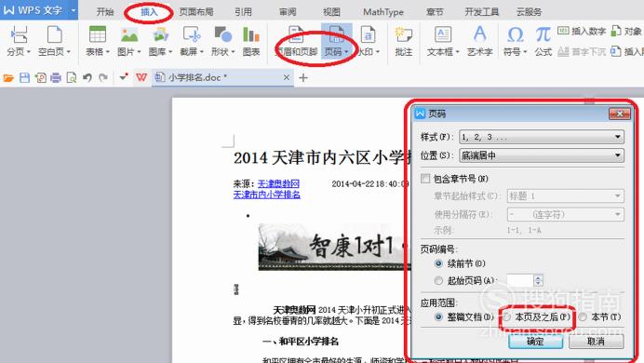Select 起始页码 radio button
Viewport: 644px width, 363px height.
[438, 280]
